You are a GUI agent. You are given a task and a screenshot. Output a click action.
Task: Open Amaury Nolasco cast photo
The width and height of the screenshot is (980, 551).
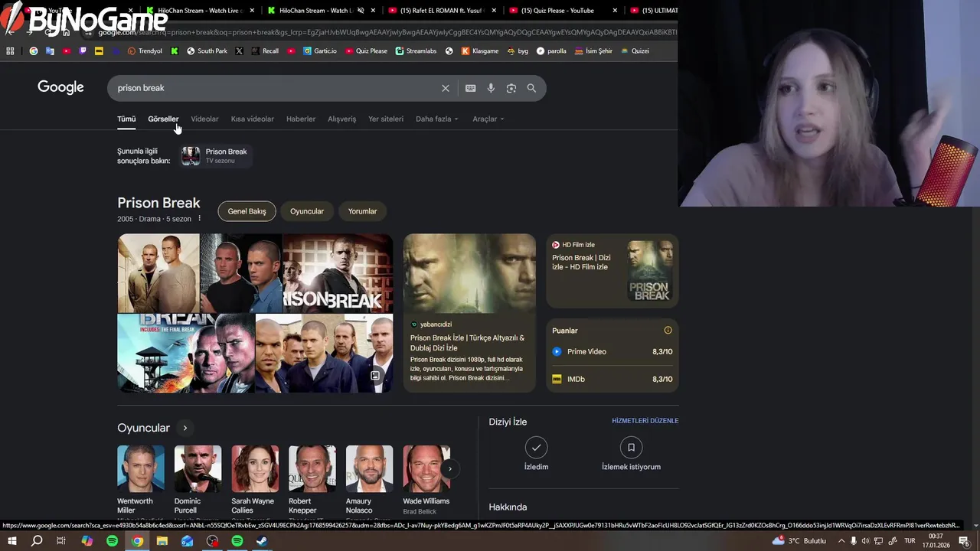[x=369, y=468]
